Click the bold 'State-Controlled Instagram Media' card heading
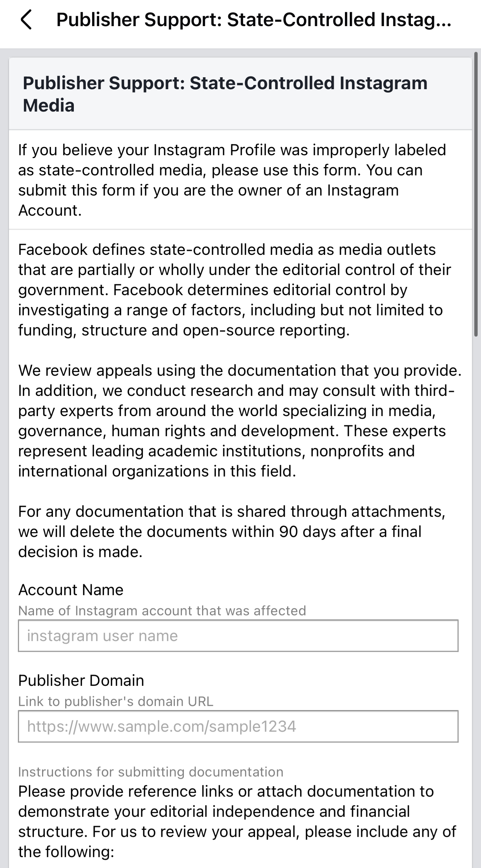 coord(225,94)
